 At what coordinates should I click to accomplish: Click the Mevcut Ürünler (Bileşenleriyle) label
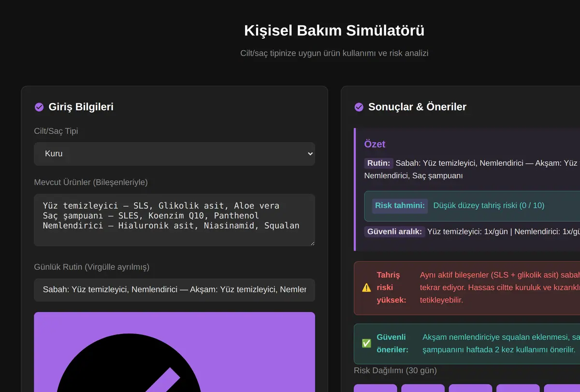(91, 182)
